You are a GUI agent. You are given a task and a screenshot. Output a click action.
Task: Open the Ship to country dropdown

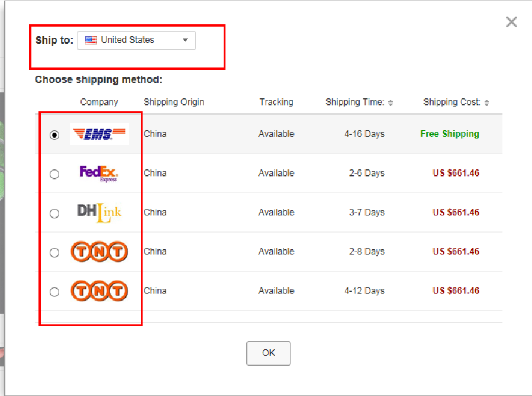coord(136,40)
